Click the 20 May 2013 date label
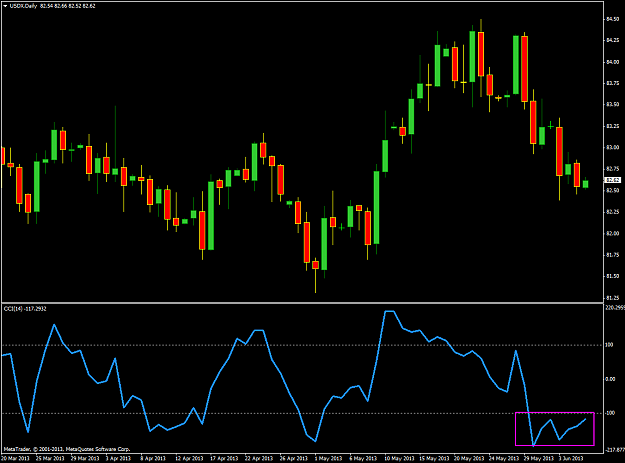The height and width of the screenshot is (463, 625). tap(469, 459)
